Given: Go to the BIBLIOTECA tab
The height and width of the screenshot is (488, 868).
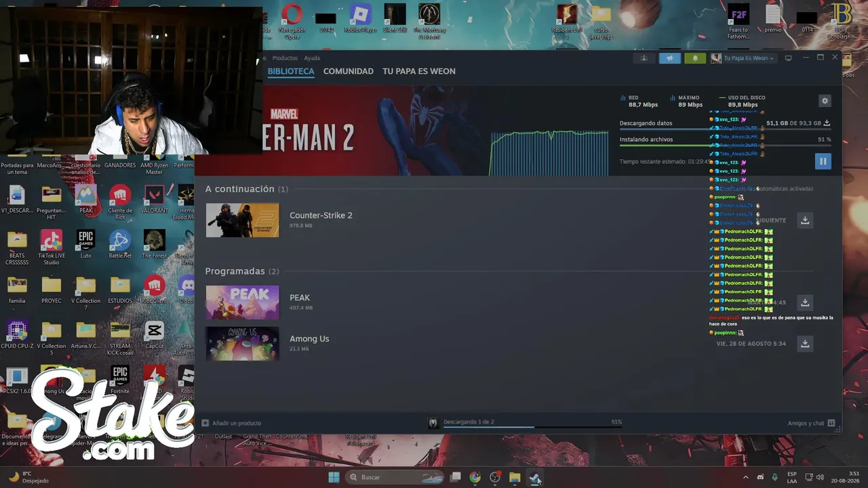Looking at the screenshot, I should (291, 71).
